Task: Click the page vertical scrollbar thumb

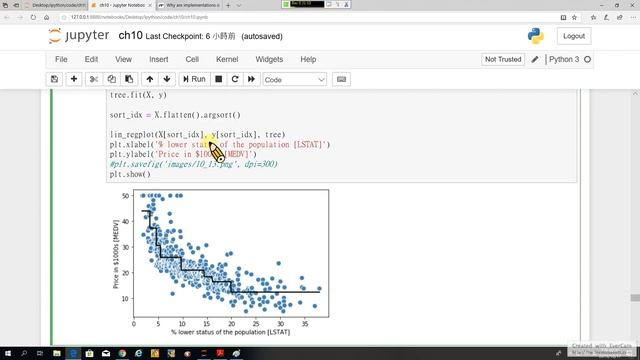Action: (635, 298)
